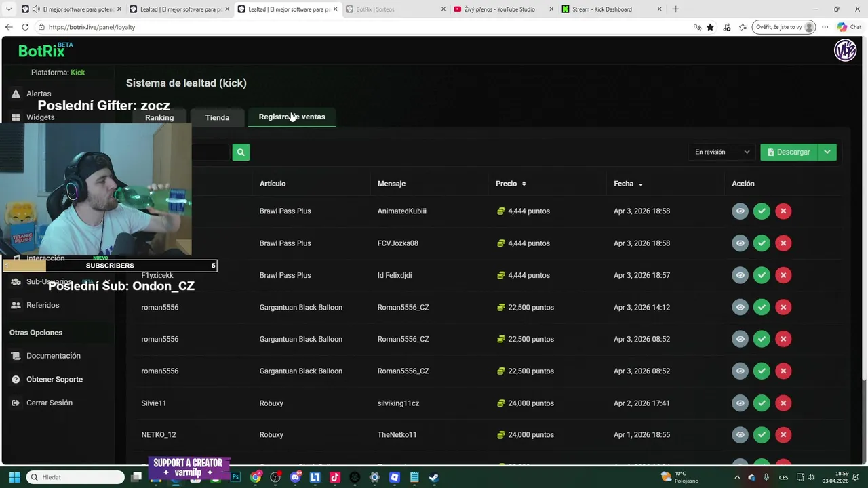Click Cerrar Sesión to log out
Screen dimensions: 868x488
pyautogui.click(x=49, y=403)
